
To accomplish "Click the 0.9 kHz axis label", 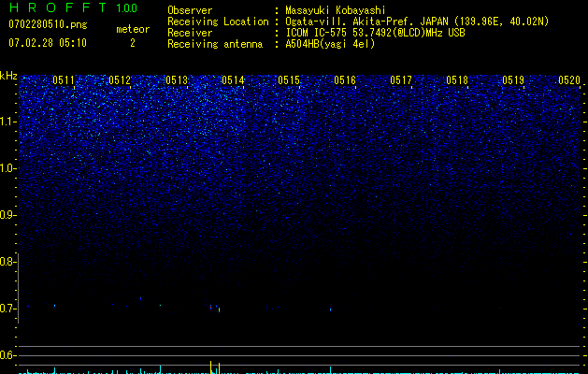I will coord(7,215).
